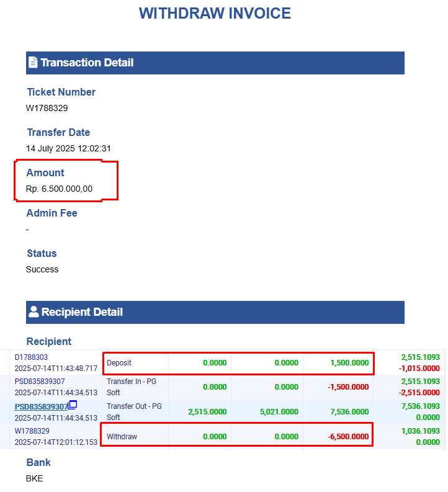448x492 pixels.
Task: Open the PSD835839307 link in the Transfer In row
Action: [40, 381]
